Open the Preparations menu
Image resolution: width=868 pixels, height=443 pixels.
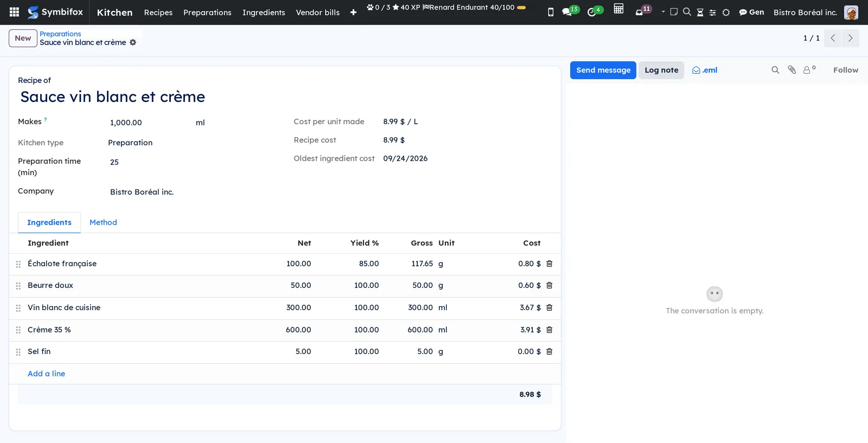[x=207, y=12]
